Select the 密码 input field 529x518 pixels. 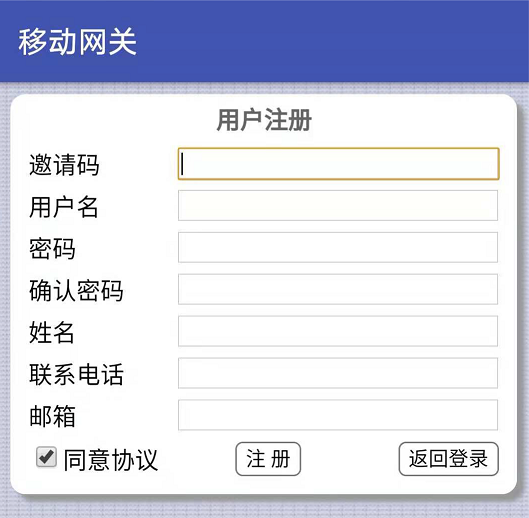(338, 247)
